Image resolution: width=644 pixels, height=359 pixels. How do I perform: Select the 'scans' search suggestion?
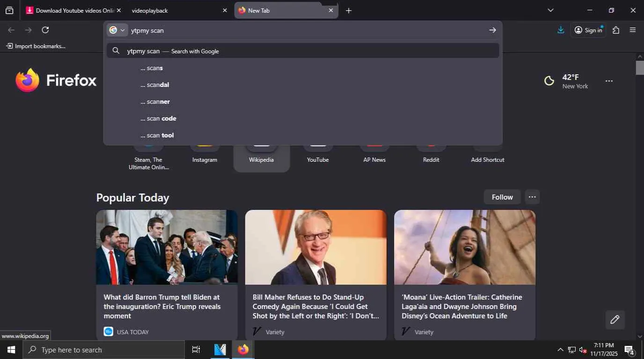[x=303, y=68]
